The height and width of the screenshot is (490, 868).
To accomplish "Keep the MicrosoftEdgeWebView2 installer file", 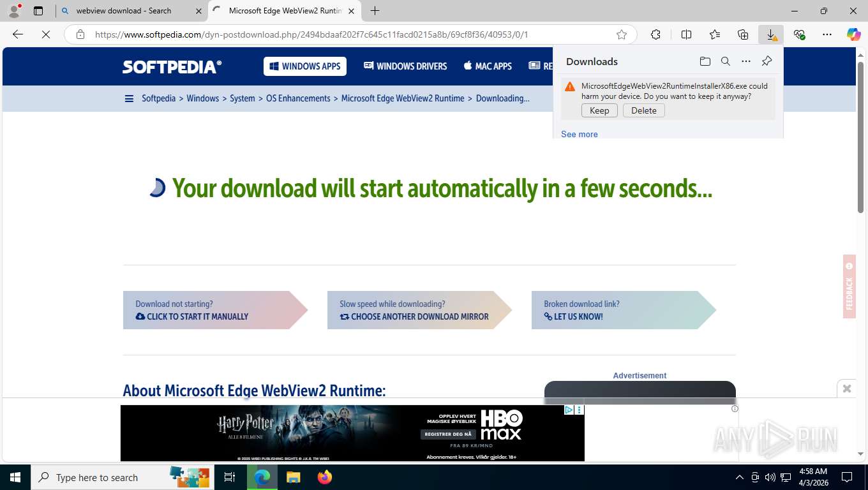I will point(599,110).
